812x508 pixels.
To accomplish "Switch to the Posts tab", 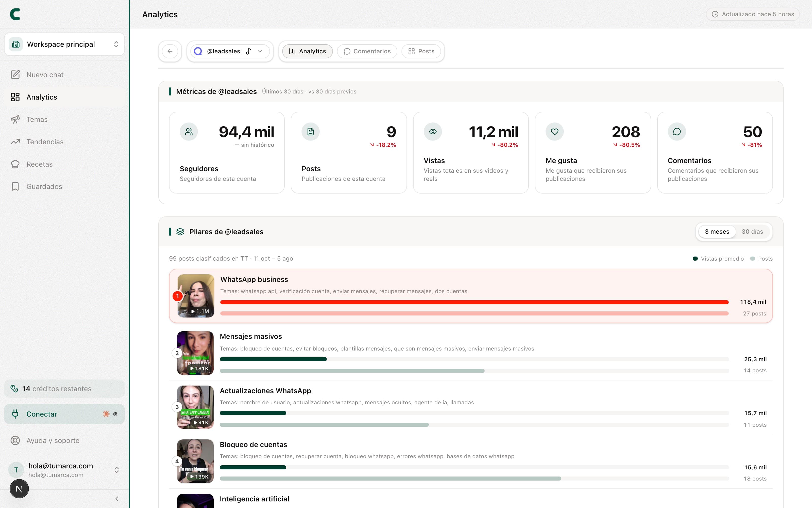I will click(x=421, y=51).
